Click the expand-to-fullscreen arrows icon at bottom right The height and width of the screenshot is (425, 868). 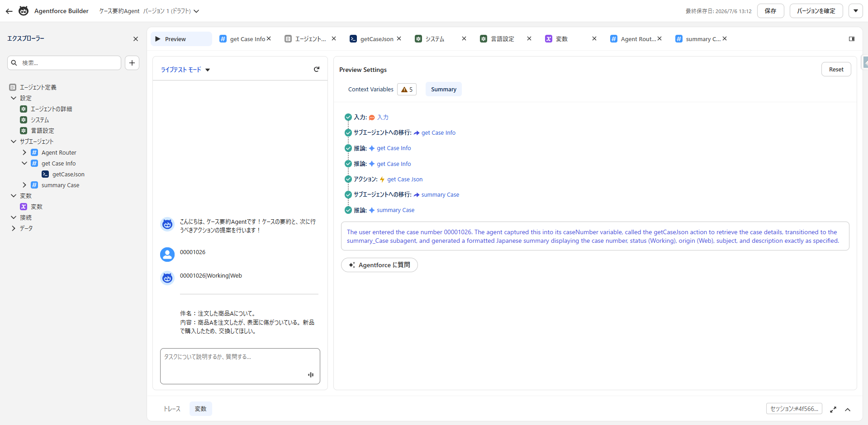(x=833, y=410)
